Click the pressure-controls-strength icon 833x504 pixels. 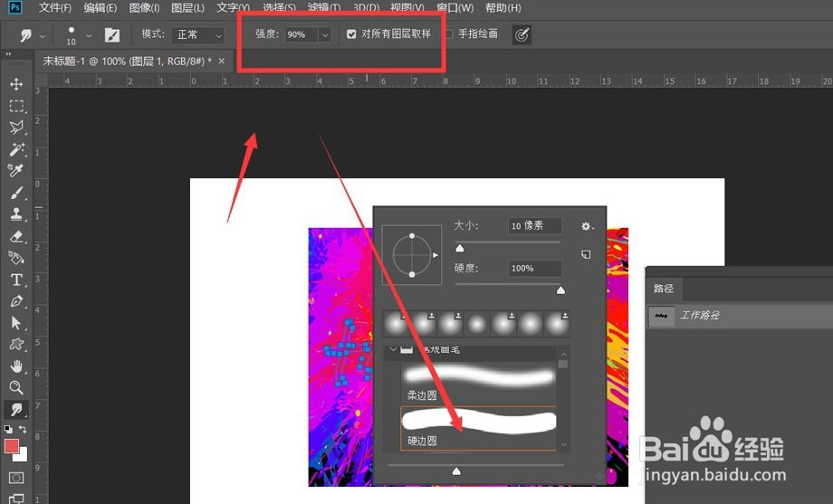click(522, 35)
